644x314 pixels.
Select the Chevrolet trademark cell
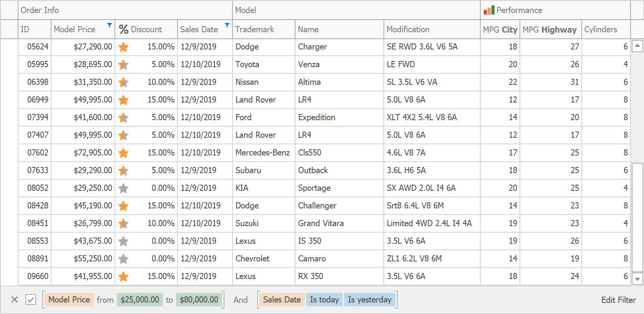click(264, 259)
